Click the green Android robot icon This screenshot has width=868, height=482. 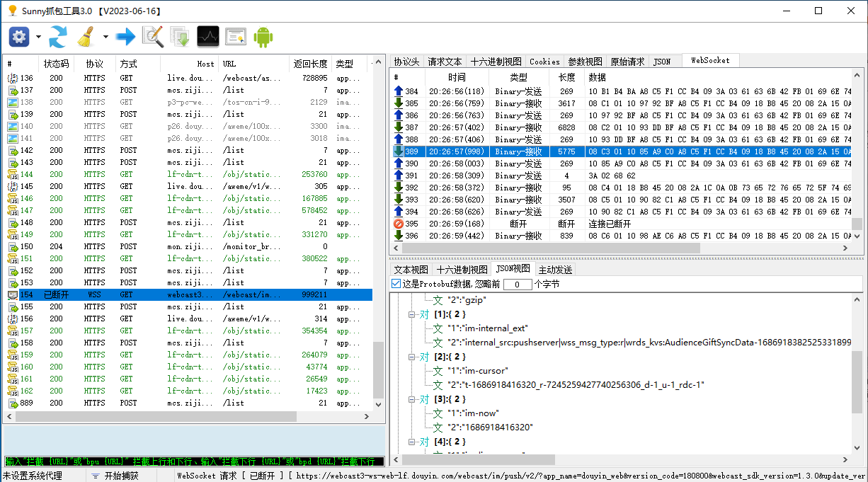point(263,37)
